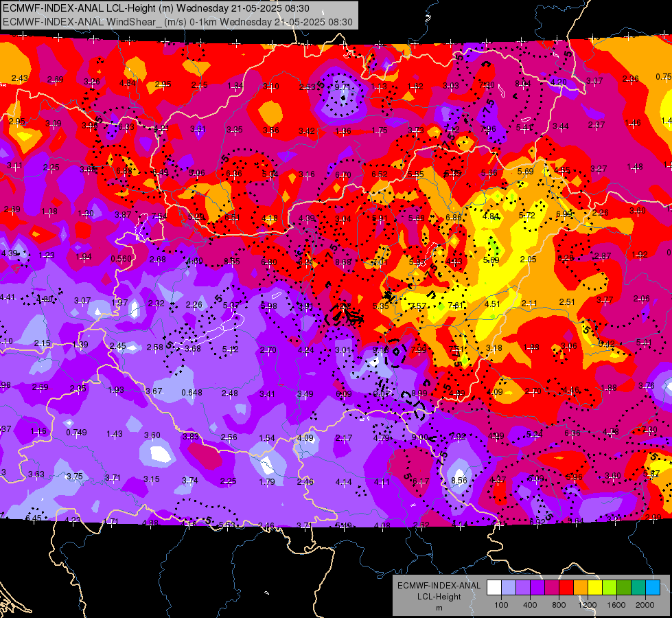Click the legend title ECMWF-INDEX-ANAL

(x=439, y=586)
